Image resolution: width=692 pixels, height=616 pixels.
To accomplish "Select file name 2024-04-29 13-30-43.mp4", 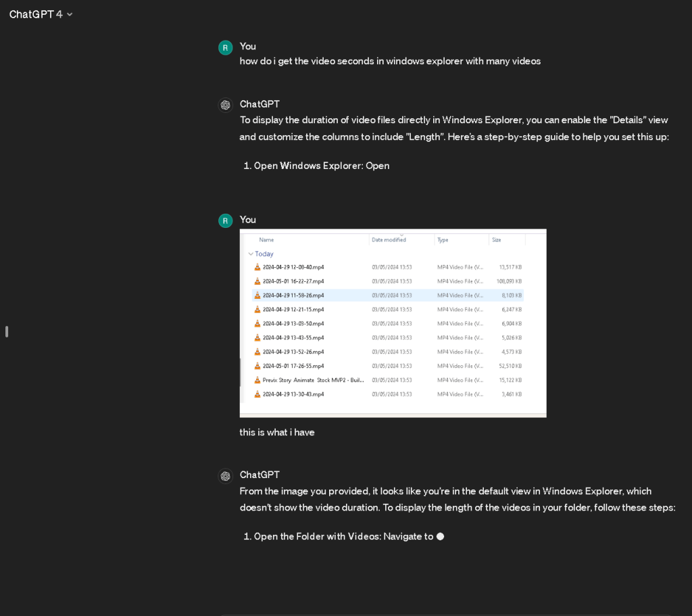I will click(293, 394).
